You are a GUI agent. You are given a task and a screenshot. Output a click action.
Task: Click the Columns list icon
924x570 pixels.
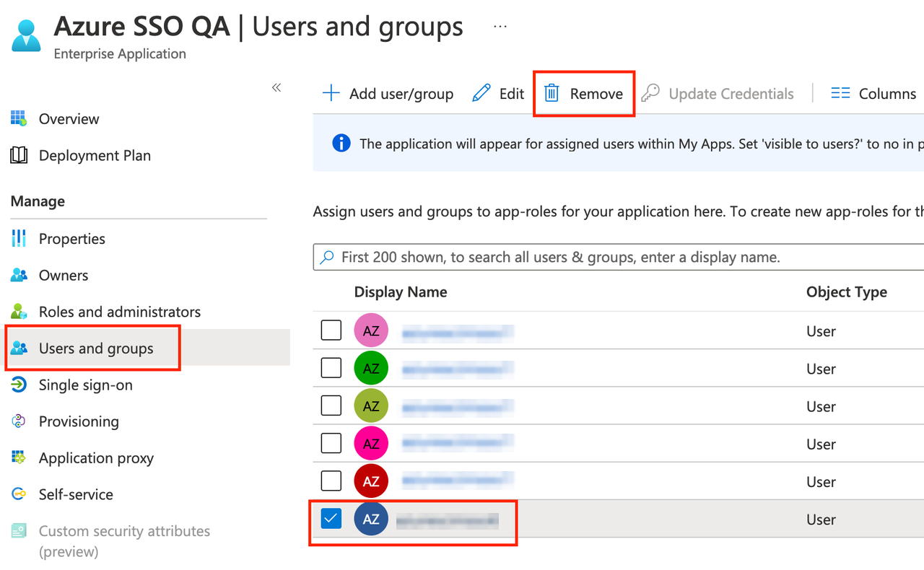point(840,93)
